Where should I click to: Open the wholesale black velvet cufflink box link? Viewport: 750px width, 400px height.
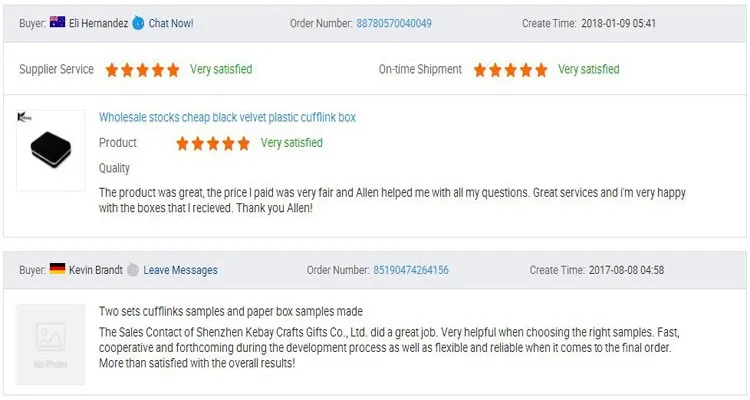(227, 117)
